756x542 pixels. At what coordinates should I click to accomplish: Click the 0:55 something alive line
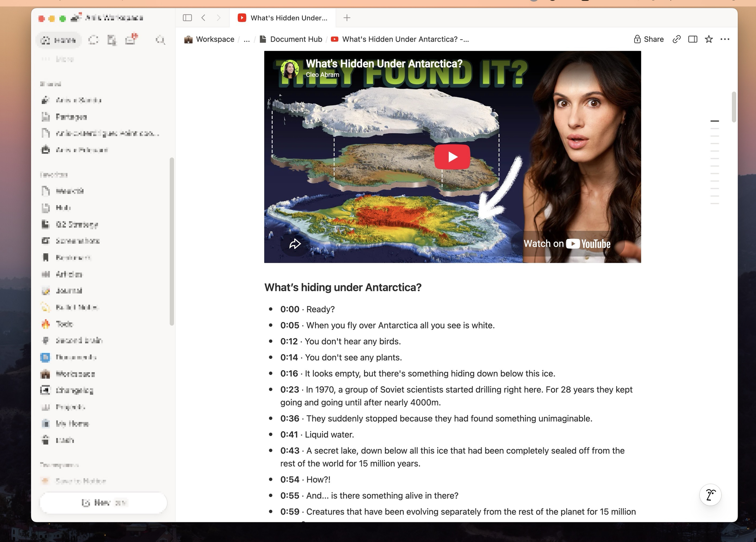tap(369, 495)
